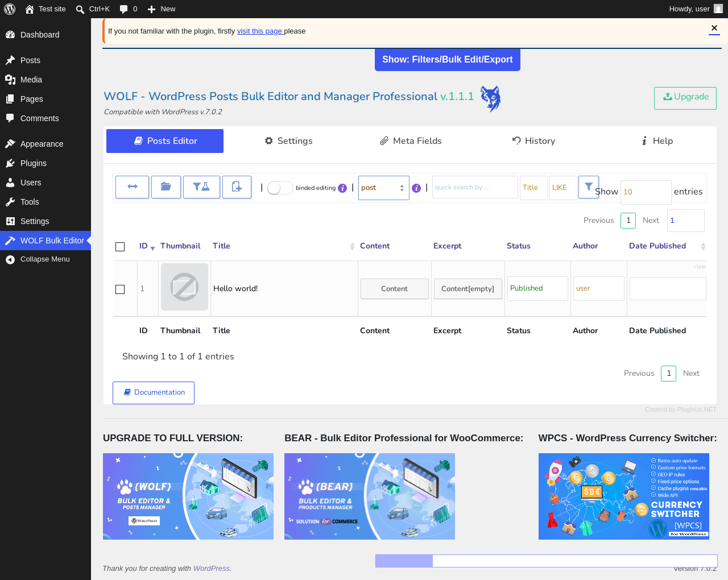This screenshot has height=580, width=728.
Task: Click the Hello world! thumbnail placeholder
Action: click(x=185, y=287)
